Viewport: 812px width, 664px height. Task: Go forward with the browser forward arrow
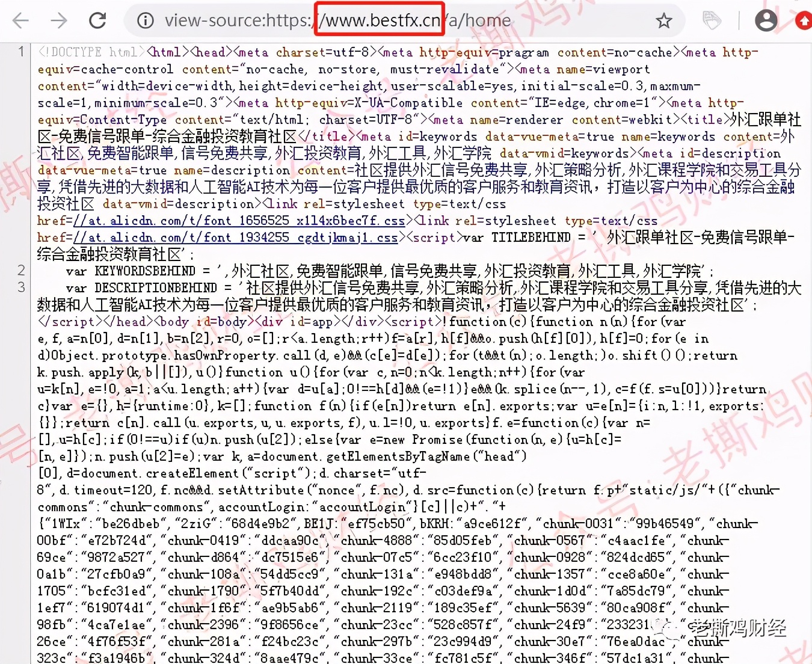coord(58,20)
